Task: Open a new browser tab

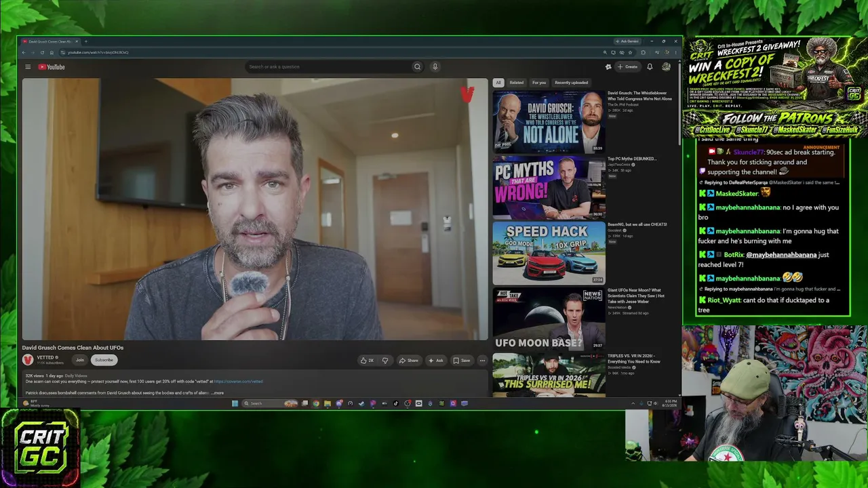Action: [85, 41]
